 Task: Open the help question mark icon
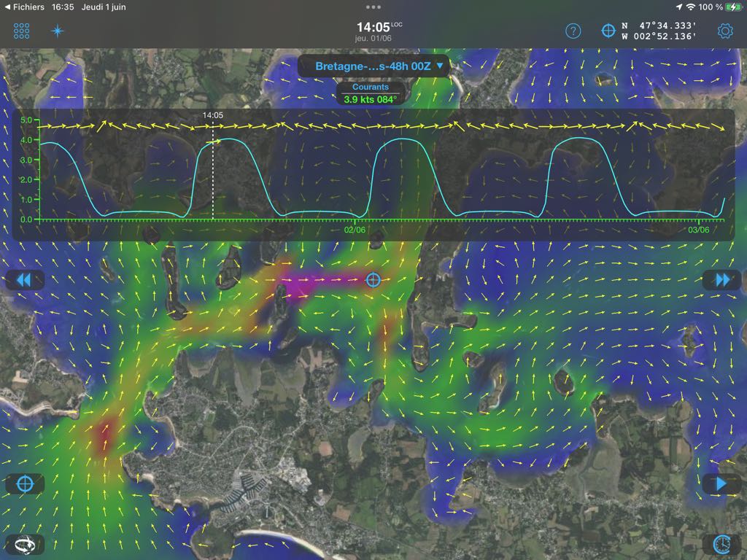(x=574, y=31)
